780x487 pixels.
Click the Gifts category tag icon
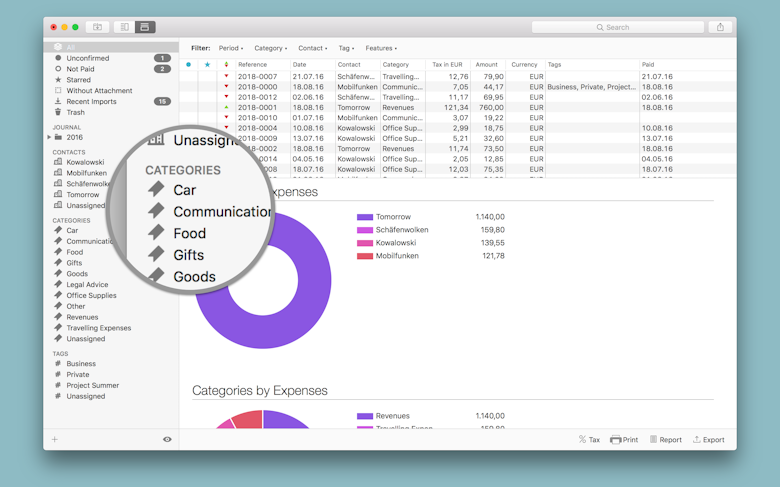(x=58, y=263)
